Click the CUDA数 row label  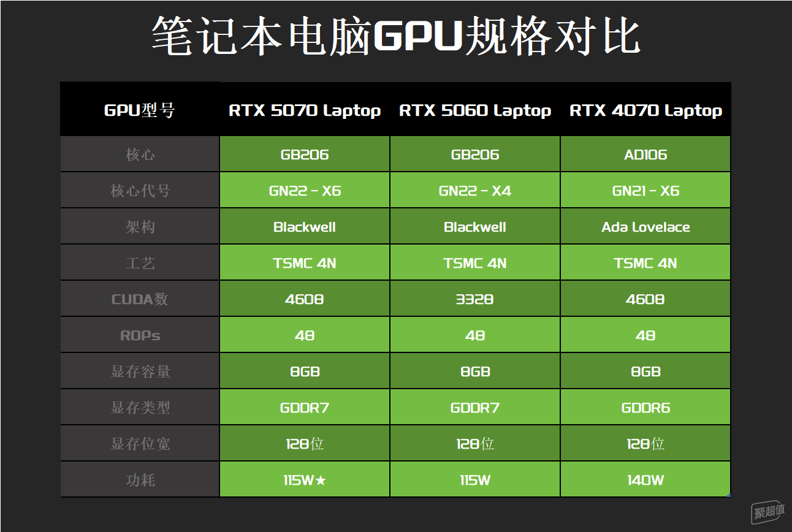(x=140, y=299)
